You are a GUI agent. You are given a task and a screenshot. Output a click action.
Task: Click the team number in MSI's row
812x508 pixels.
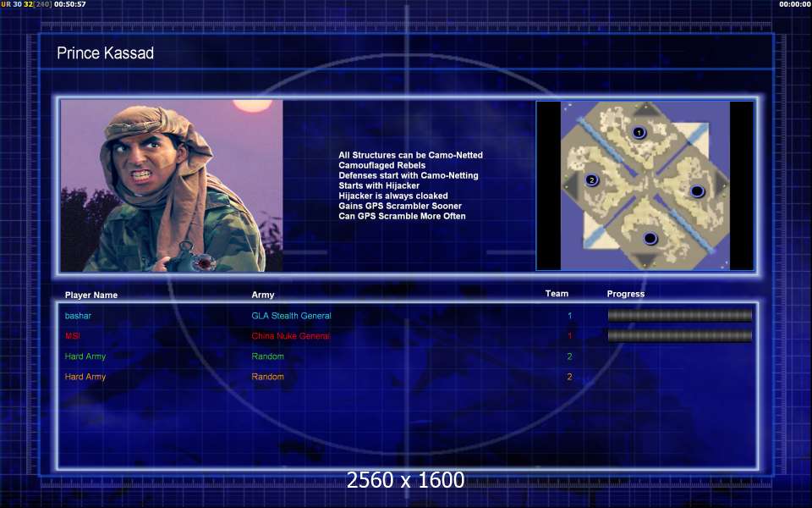coord(569,336)
